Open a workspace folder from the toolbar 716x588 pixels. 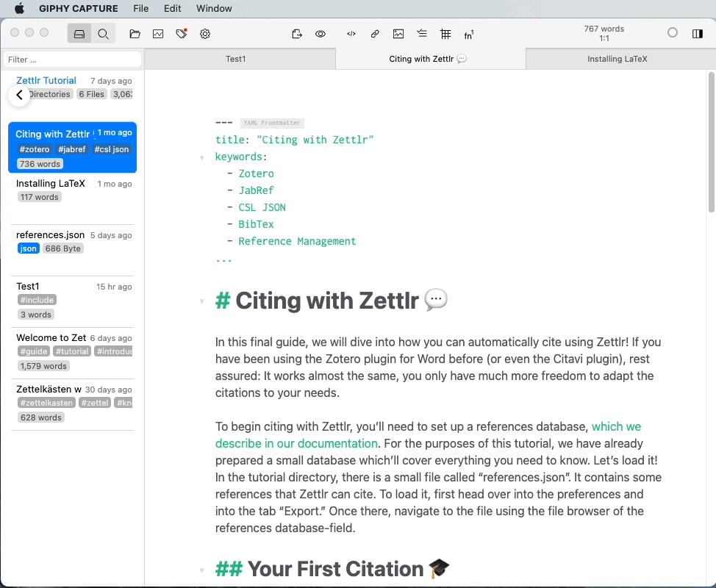click(135, 33)
